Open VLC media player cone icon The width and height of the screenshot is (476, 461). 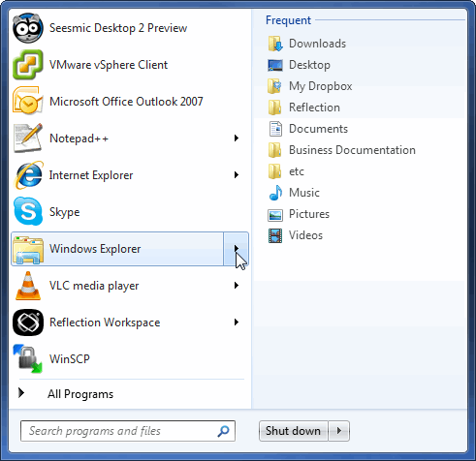coord(28,286)
